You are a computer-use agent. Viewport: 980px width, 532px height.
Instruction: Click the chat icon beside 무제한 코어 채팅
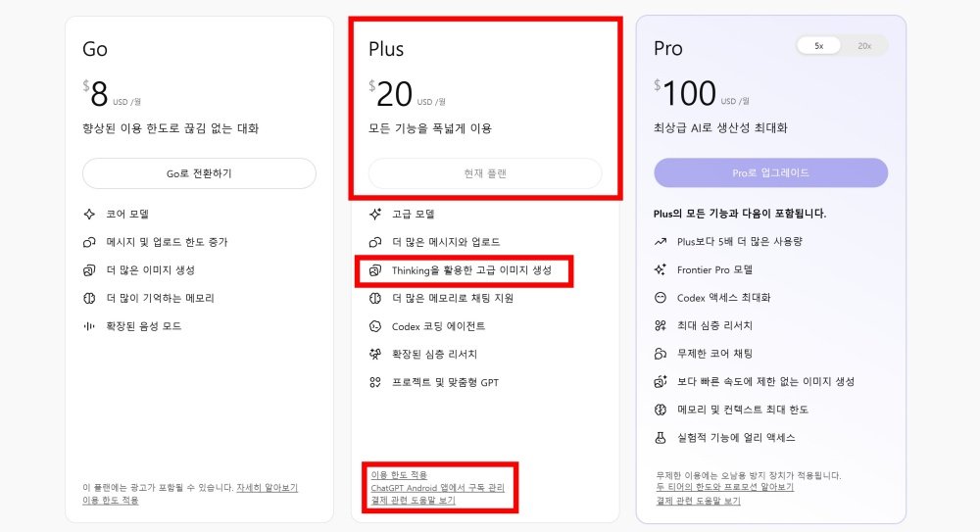(x=660, y=354)
